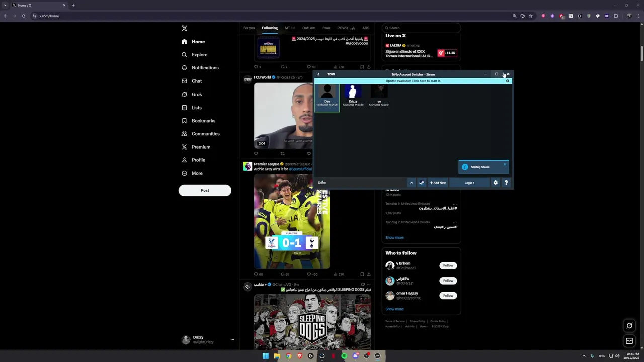Open File Explorer from taskbar

[277, 356]
